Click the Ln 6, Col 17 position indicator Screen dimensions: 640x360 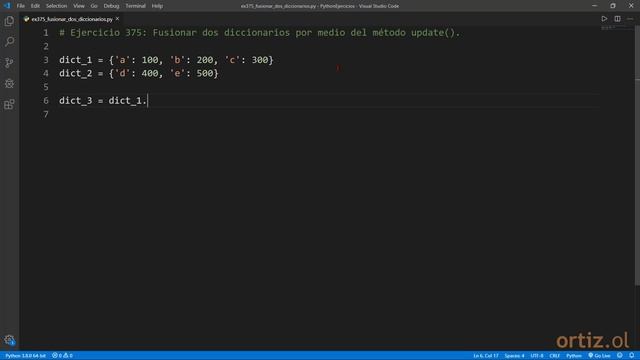coord(486,356)
